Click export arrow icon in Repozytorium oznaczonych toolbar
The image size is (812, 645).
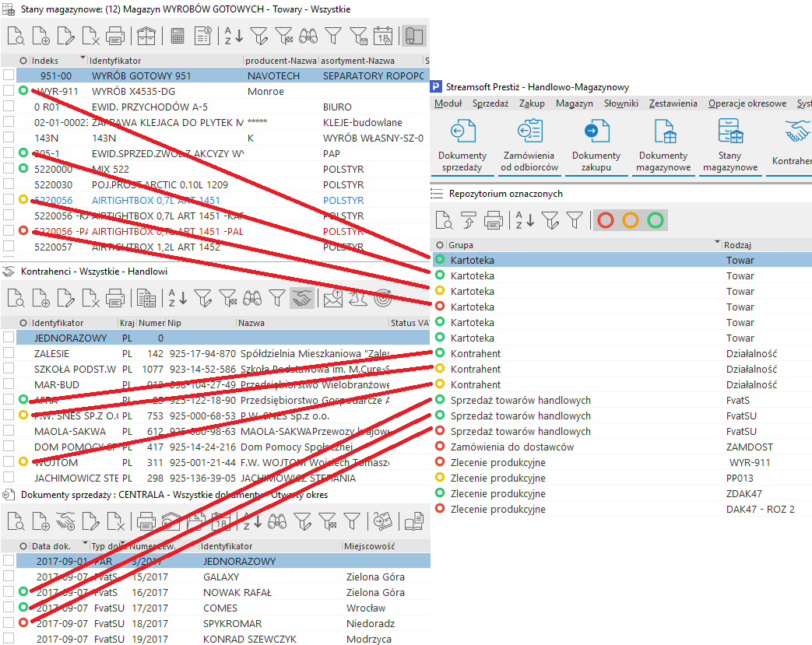[x=469, y=220]
